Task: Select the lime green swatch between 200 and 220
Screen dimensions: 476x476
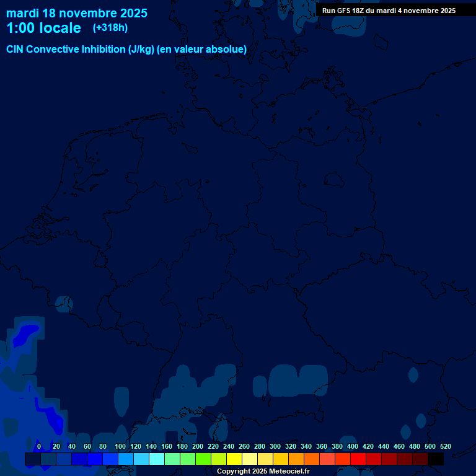Action: 203,459
